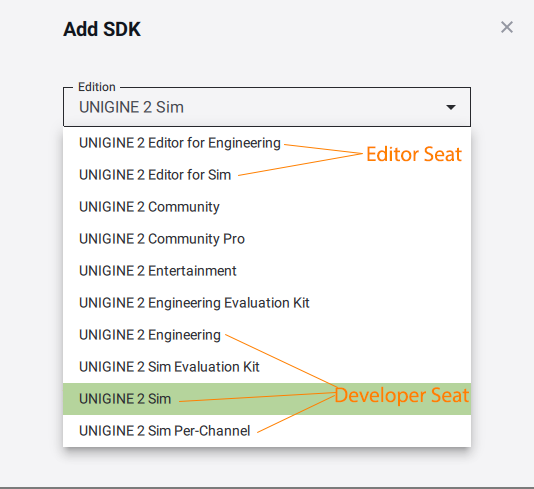Choose UNIGINE 2 Editor for Sim

(x=267, y=175)
